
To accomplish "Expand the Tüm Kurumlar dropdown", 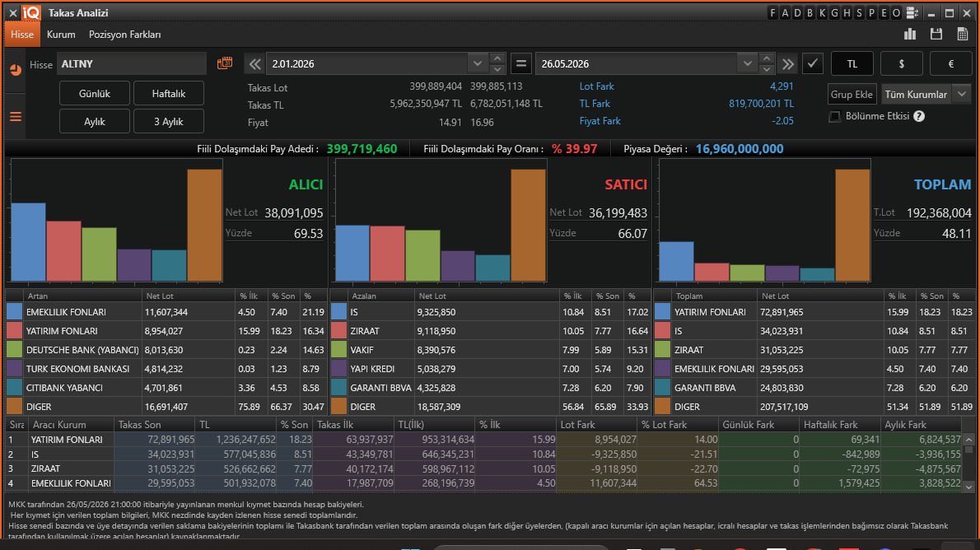I will click(963, 95).
